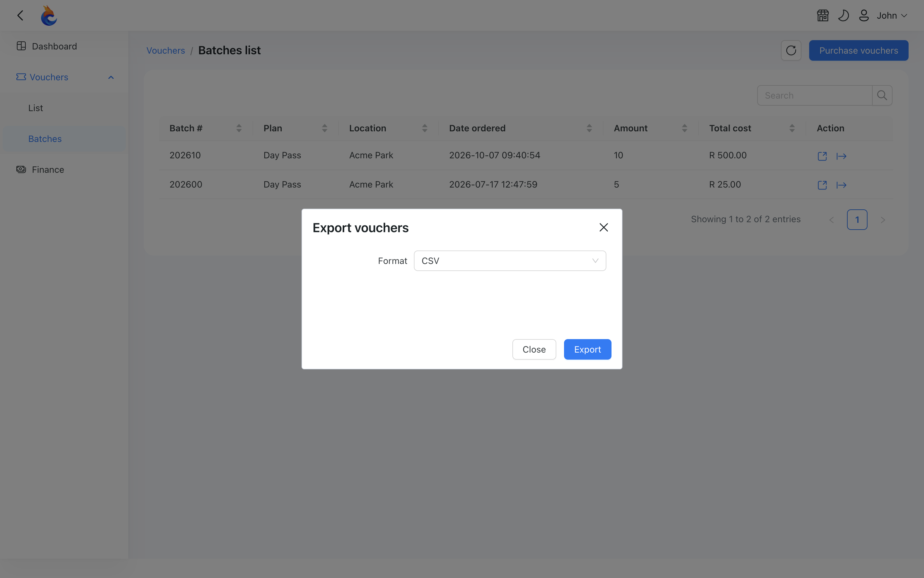Open batch 202600 view icon
This screenshot has height=578, width=924.
822,185
